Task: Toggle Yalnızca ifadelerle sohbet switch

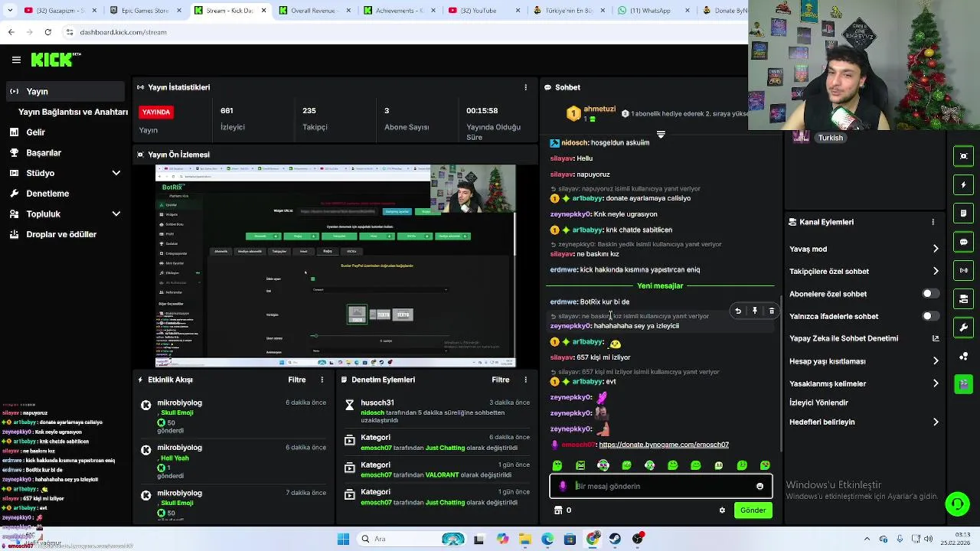Action: (930, 316)
